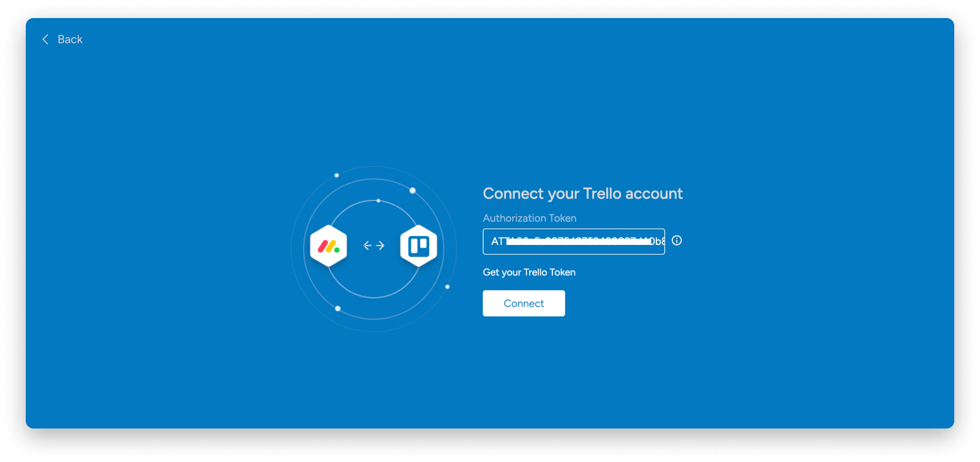Open the Get your Trello Token link
Image resolution: width=980 pixels, height=462 pixels.
[x=529, y=272]
